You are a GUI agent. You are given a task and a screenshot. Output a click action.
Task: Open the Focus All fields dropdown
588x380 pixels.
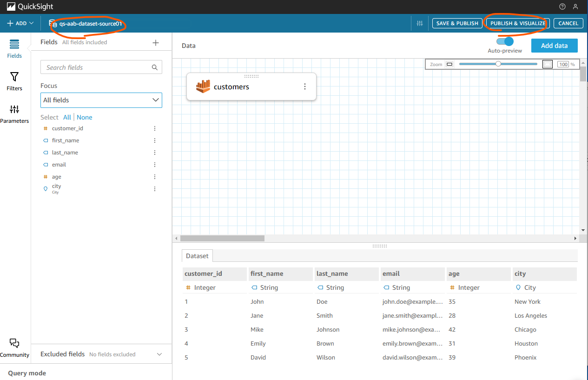point(101,100)
